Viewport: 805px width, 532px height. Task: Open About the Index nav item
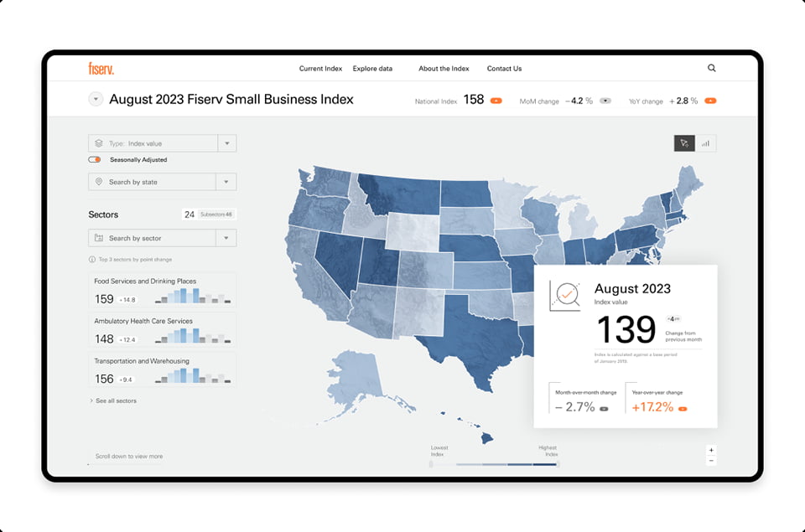[x=444, y=68]
